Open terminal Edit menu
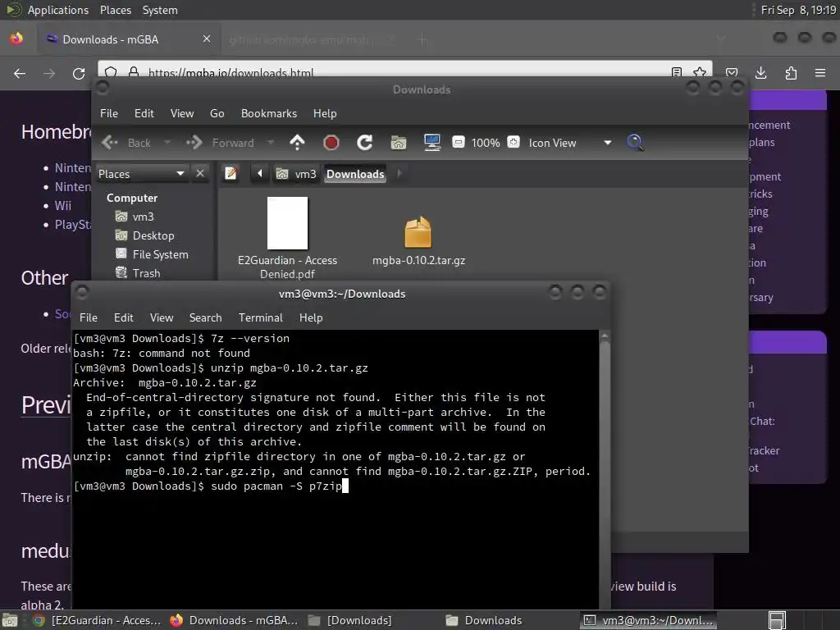 tap(124, 317)
